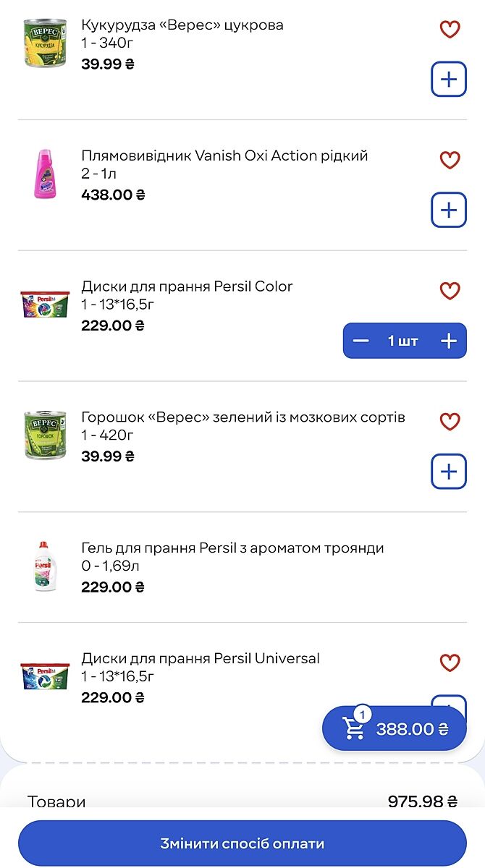This screenshot has width=485, height=868.
Task: Tap heart icon for Верес green peas
Action: (450, 421)
